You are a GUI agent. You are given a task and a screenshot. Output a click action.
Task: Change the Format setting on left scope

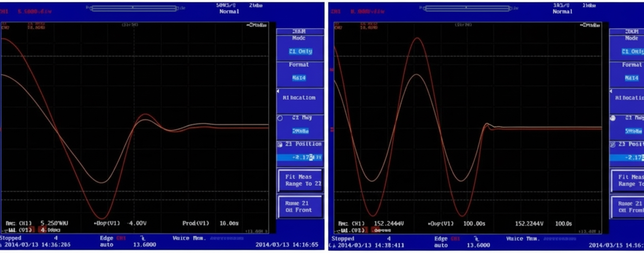tap(300, 74)
